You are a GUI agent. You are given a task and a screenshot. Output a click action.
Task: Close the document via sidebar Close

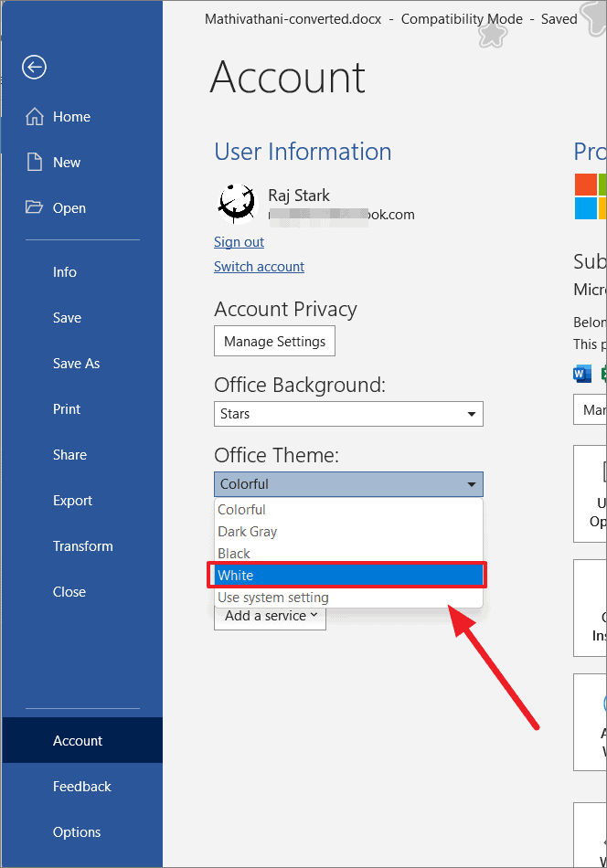tap(82, 591)
